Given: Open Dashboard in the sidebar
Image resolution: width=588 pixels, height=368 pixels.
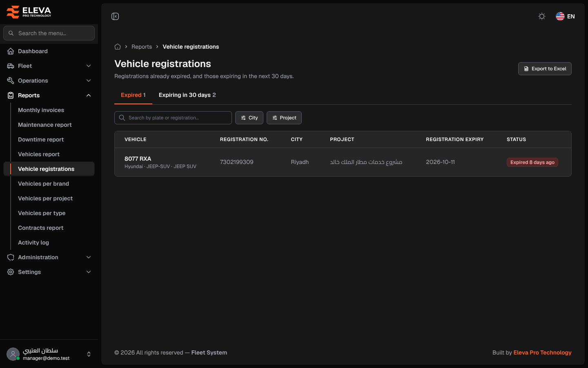Looking at the screenshot, I should pos(49,51).
